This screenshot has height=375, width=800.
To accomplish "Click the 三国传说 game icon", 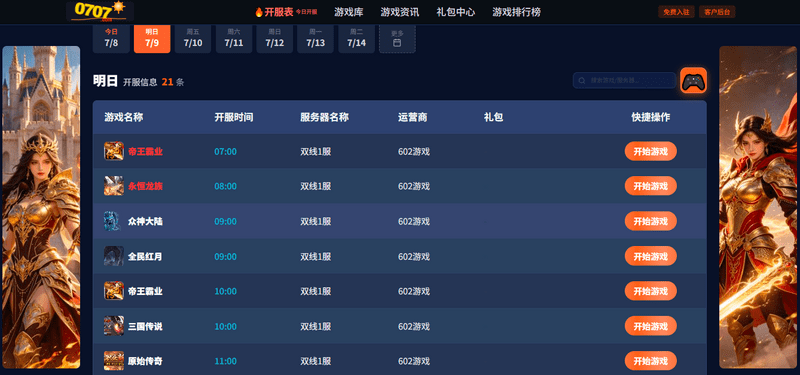I will pos(114,326).
